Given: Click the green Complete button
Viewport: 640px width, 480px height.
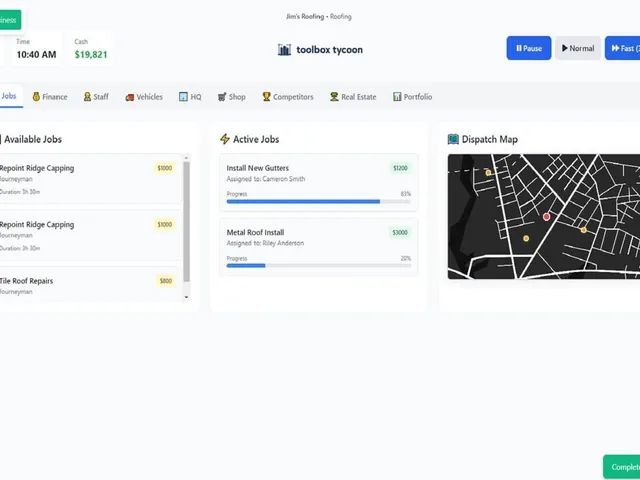Looking at the screenshot, I should coord(622,467).
